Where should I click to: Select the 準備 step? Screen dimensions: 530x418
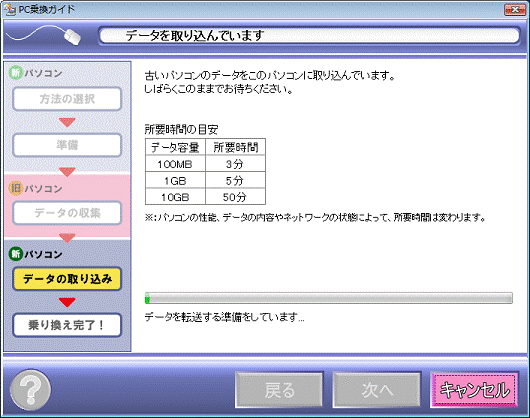pyautogui.click(x=67, y=145)
